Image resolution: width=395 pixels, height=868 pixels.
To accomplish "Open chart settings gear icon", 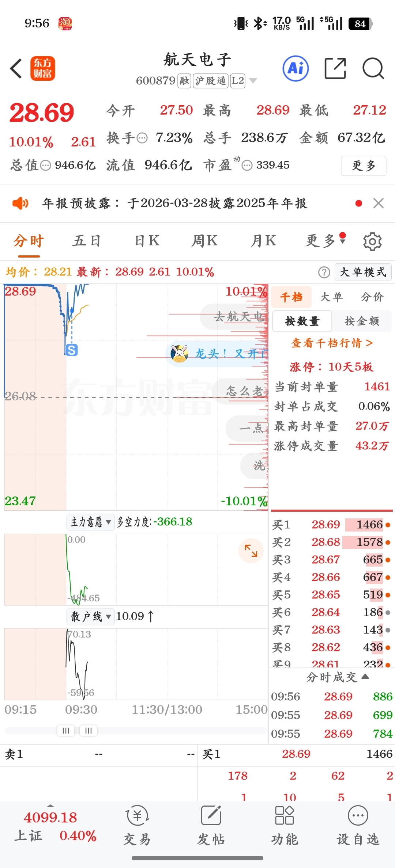I will click(372, 241).
